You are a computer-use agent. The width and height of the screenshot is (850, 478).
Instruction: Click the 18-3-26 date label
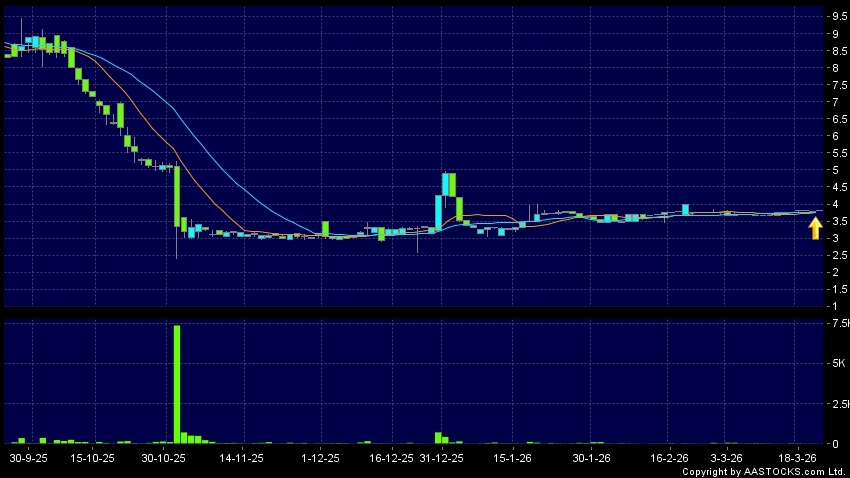point(799,457)
